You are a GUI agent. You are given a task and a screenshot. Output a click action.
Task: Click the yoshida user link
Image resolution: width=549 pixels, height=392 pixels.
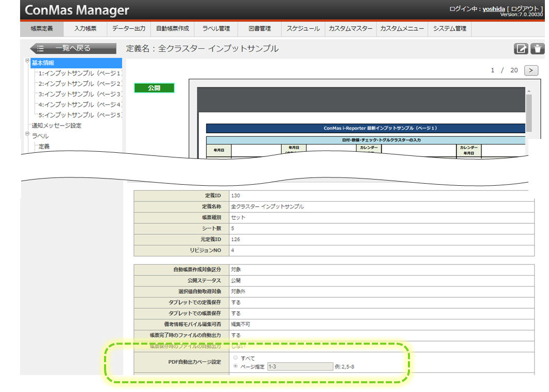click(x=493, y=9)
